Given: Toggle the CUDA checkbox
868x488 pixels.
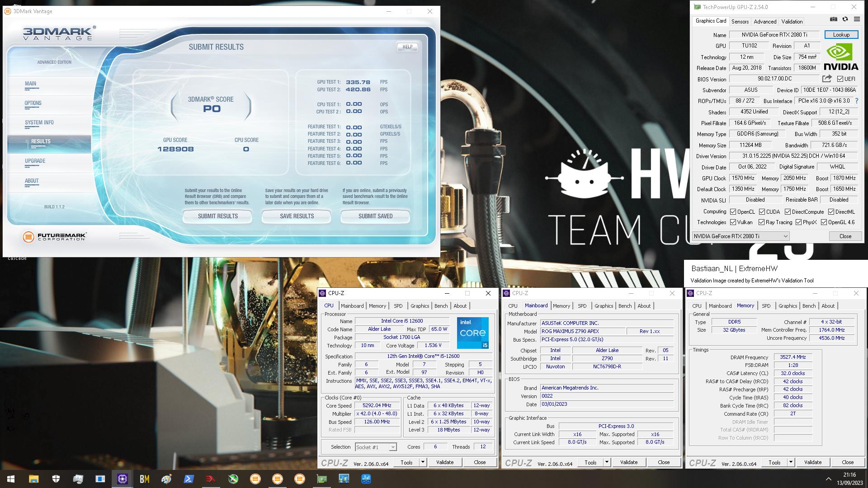Looking at the screenshot, I should [x=762, y=211].
